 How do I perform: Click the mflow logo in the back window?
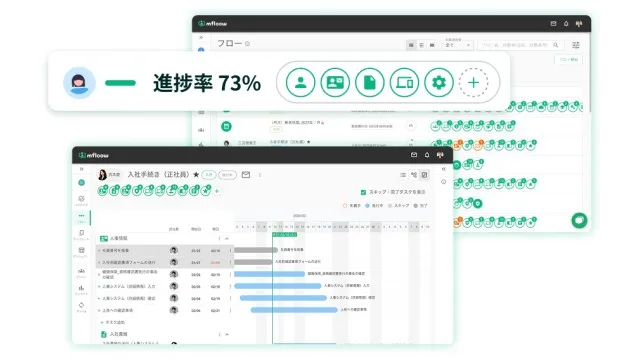pos(212,24)
